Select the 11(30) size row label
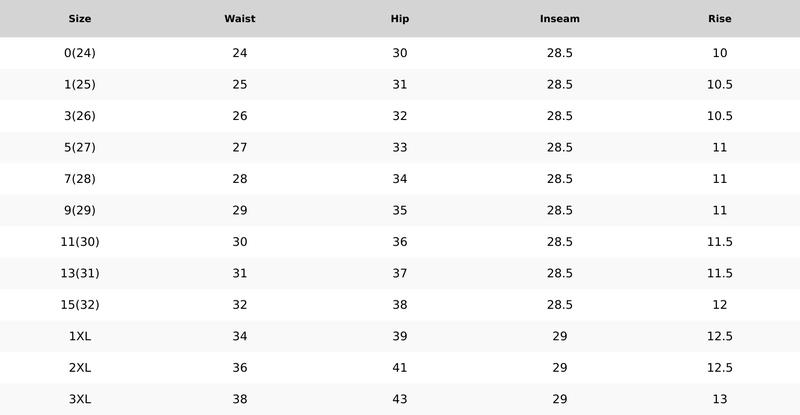800x415 pixels. (x=80, y=242)
